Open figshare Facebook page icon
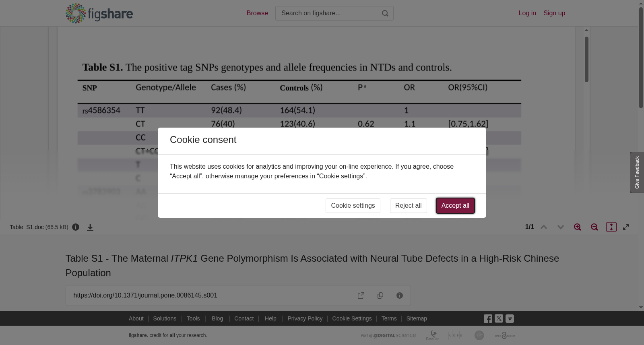This screenshot has width=644, height=345. pos(488,319)
